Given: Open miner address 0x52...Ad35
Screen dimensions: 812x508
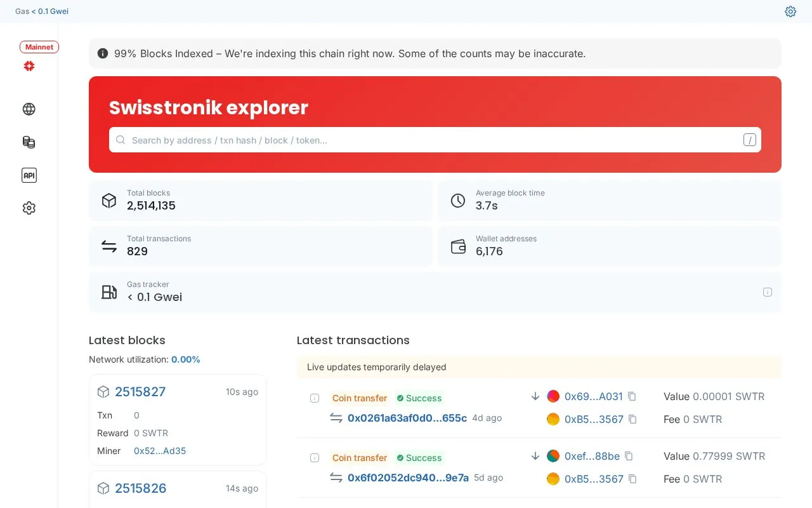Looking at the screenshot, I should click(160, 451).
